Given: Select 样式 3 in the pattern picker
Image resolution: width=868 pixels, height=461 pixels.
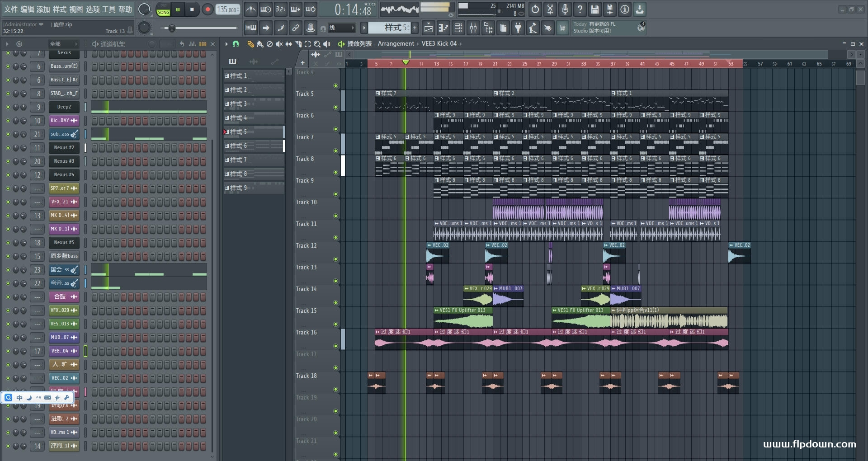Looking at the screenshot, I should 253,104.
